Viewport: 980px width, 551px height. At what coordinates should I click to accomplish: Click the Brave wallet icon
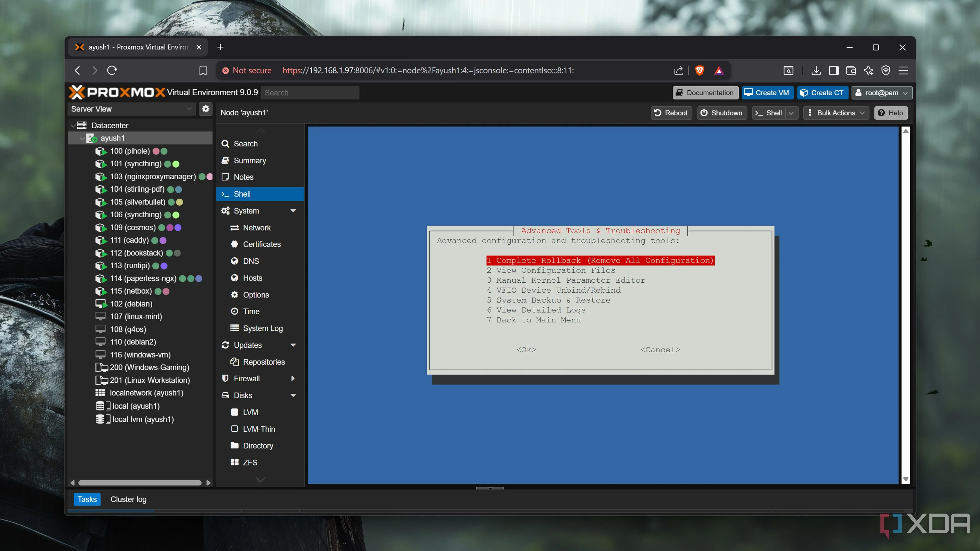tap(851, 70)
